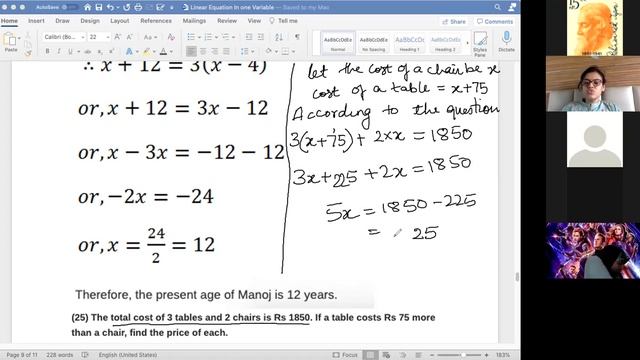Toggle show paragraph marks (¶)

pos(297,37)
